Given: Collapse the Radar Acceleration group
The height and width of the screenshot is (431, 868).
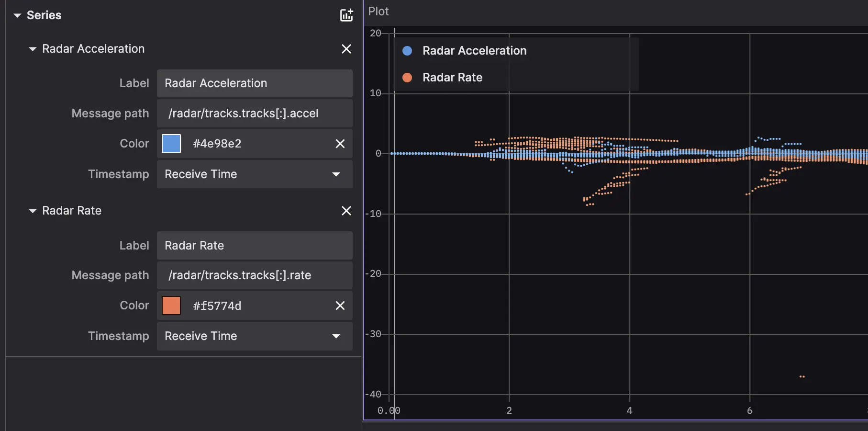Looking at the screenshot, I should pyautogui.click(x=33, y=49).
